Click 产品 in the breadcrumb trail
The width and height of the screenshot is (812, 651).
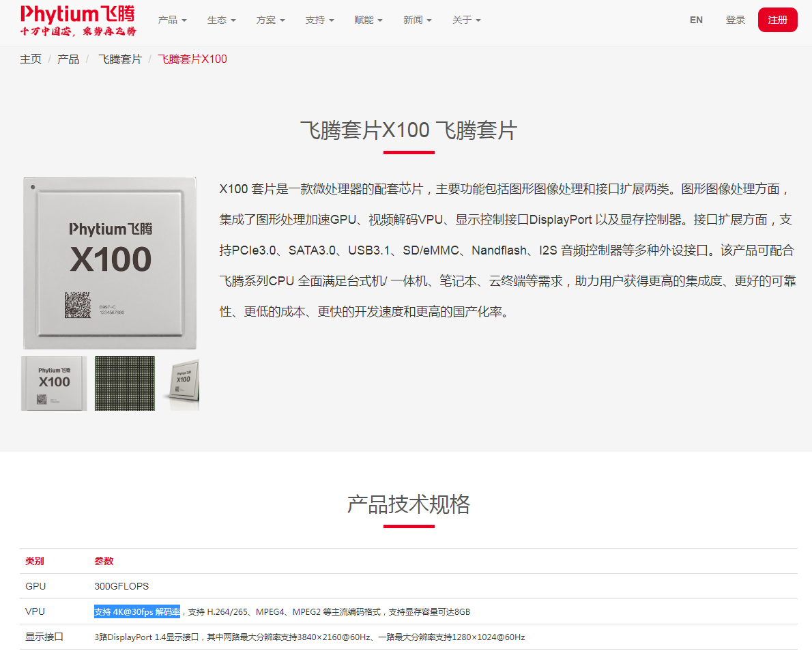(x=68, y=59)
